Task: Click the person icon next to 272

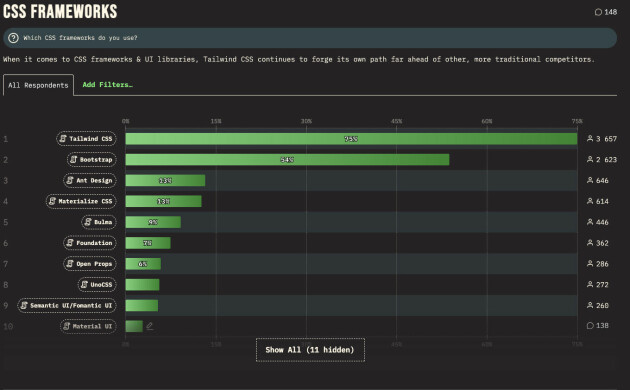Action: 590,284
